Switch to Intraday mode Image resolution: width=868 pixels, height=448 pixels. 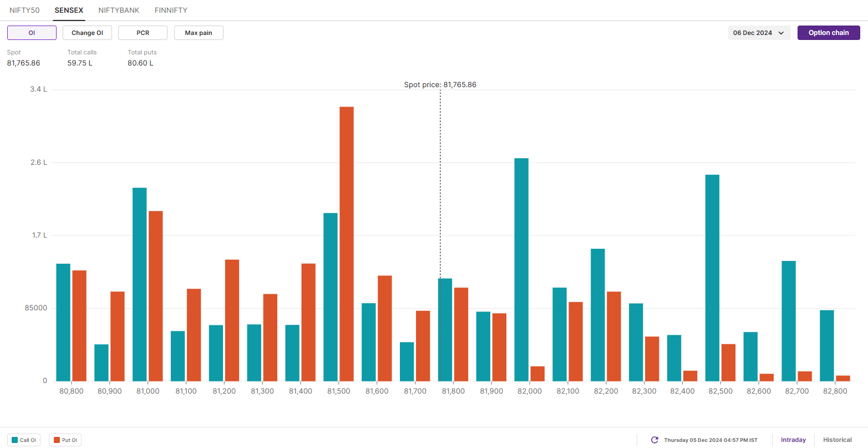click(x=793, y=440)
